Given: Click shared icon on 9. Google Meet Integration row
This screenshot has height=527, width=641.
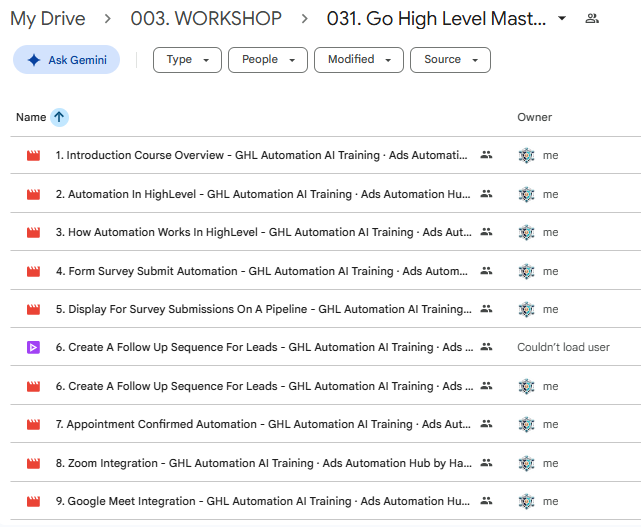Looking at the screenshot, I should point(486,501).
